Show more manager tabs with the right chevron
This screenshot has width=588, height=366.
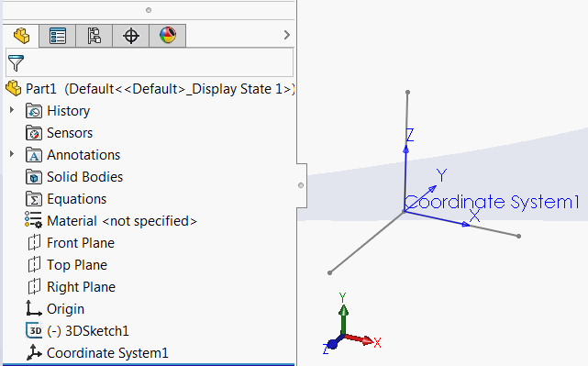tap(287, 35)
